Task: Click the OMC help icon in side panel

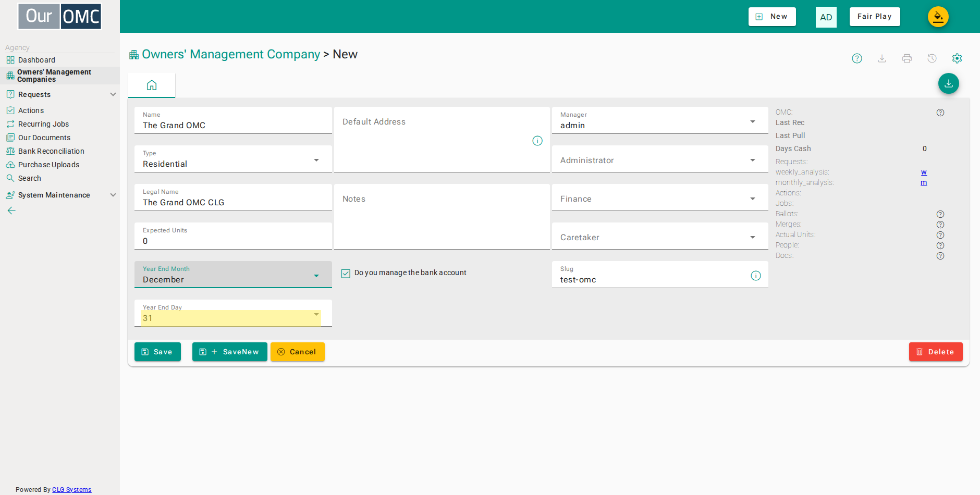Action: click(940, 113)
